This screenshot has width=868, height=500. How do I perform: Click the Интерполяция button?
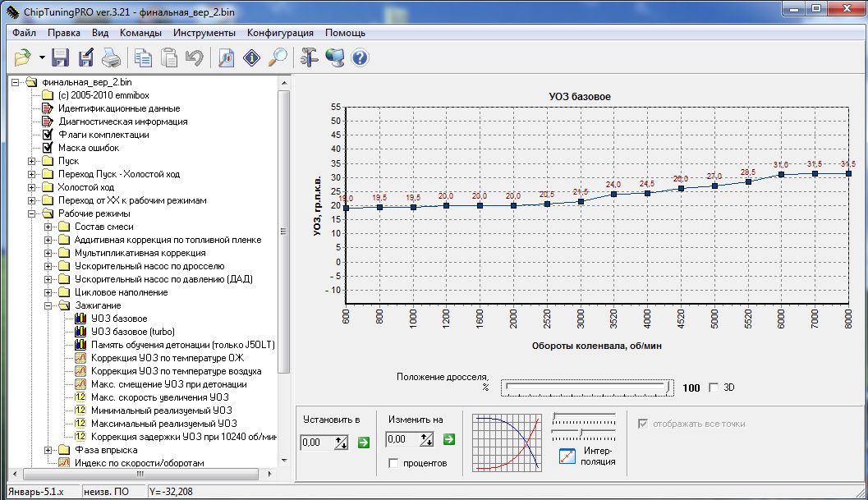coord(568,456)
